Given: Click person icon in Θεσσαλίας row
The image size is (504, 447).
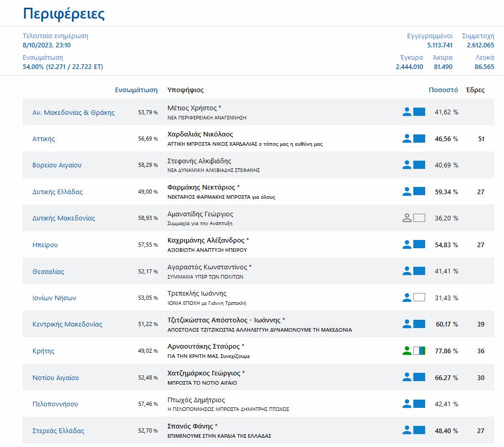Looking at the screenshot, I should click(407, 271).
